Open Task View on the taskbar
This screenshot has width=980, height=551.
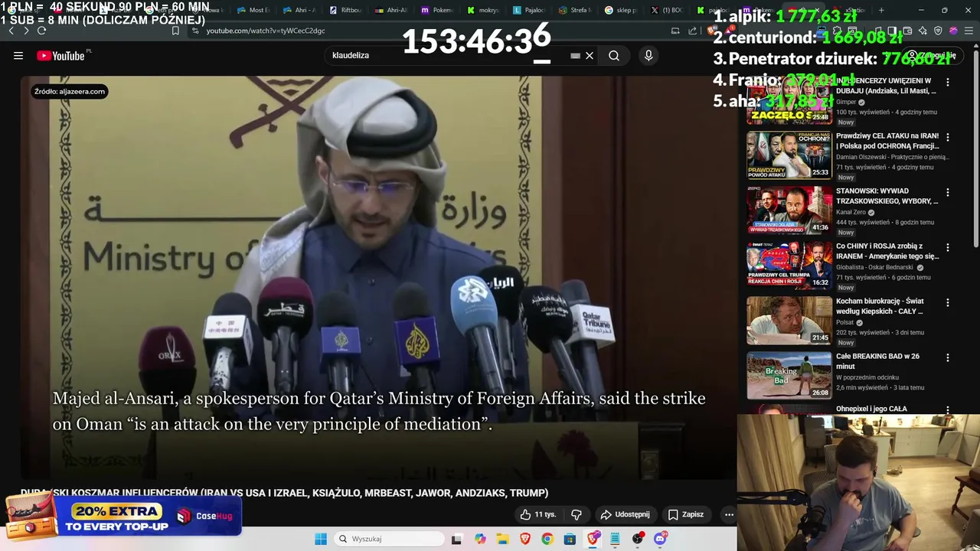[457, 539]
